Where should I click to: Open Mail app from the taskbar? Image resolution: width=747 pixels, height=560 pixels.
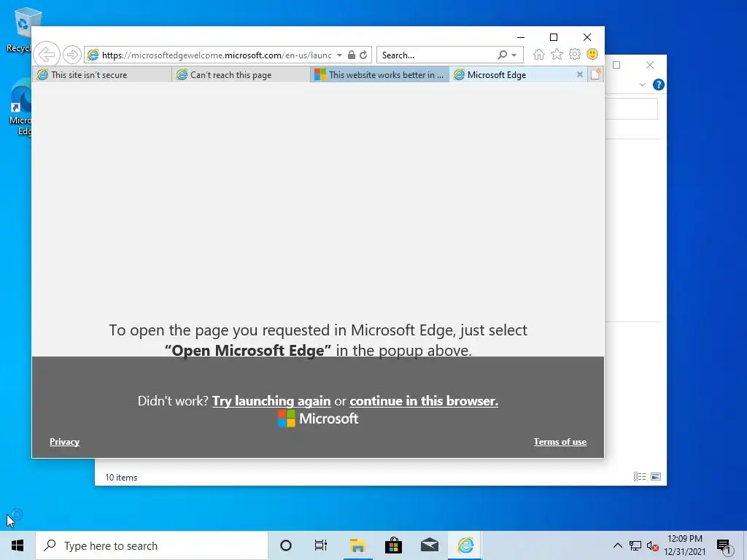430,545
